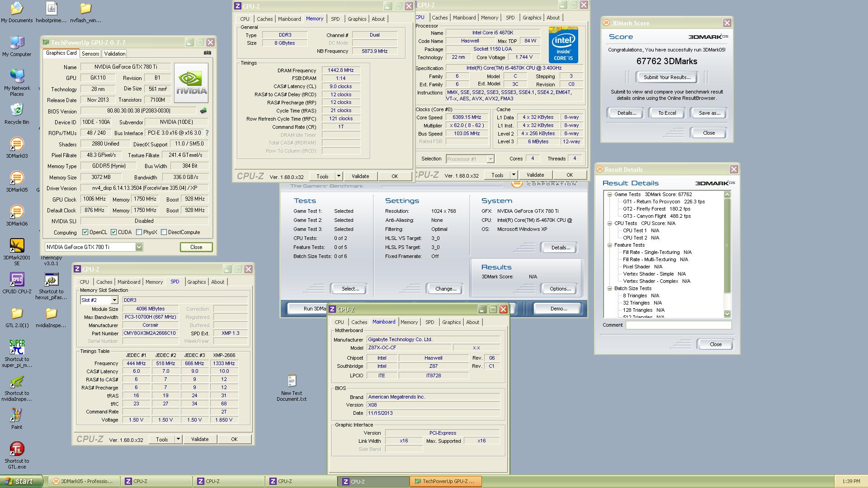Click Result Details scrollbar up arrow

(727, 194)
